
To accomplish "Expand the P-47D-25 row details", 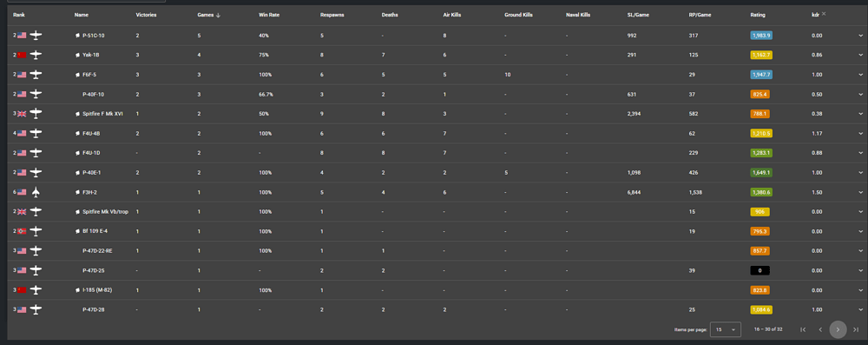I will 861,270.
